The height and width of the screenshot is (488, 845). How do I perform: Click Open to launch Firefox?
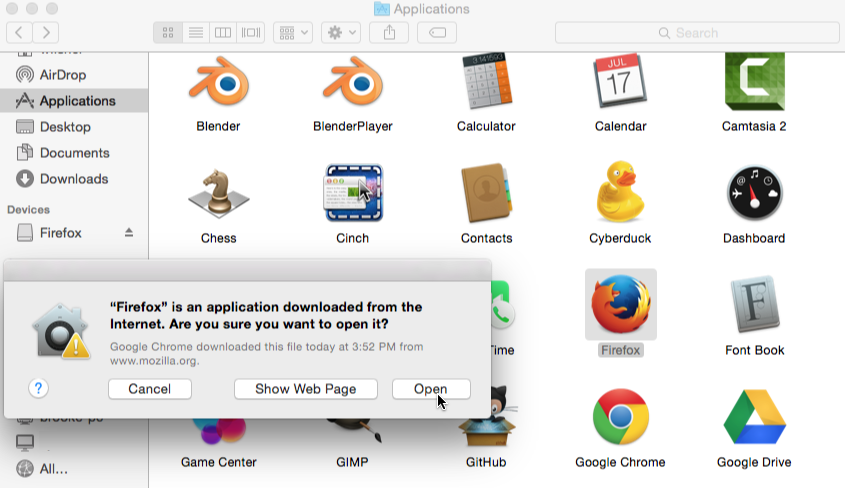431,389
